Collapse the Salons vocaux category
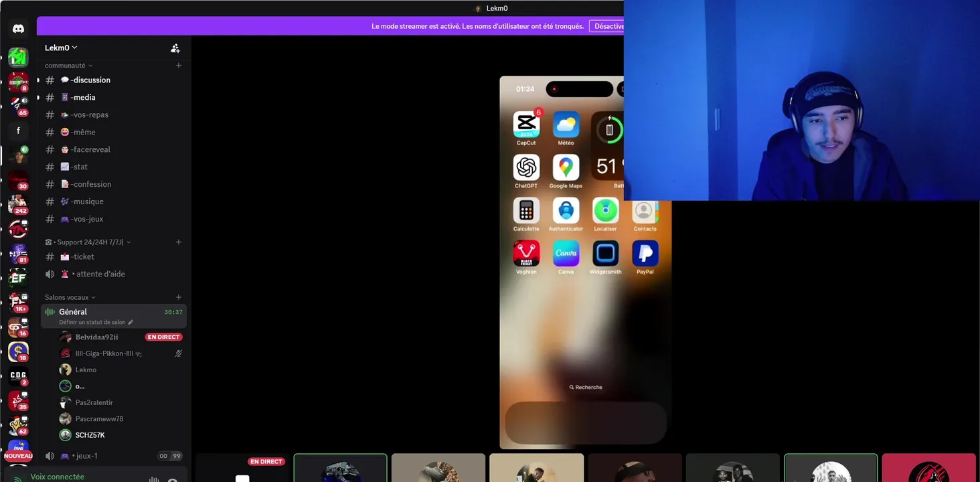The width and height of the screenshot is (980, 482). tap(70, 297)
